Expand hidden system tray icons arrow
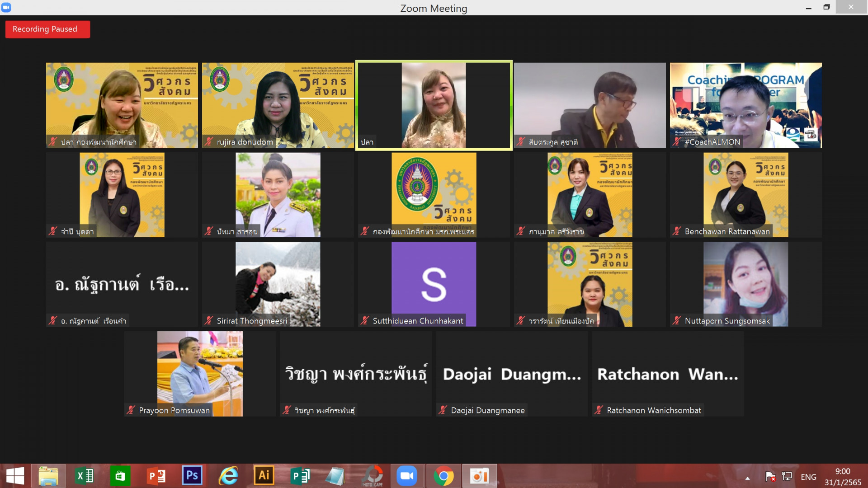Screen dimensions: 868x488 748,478
